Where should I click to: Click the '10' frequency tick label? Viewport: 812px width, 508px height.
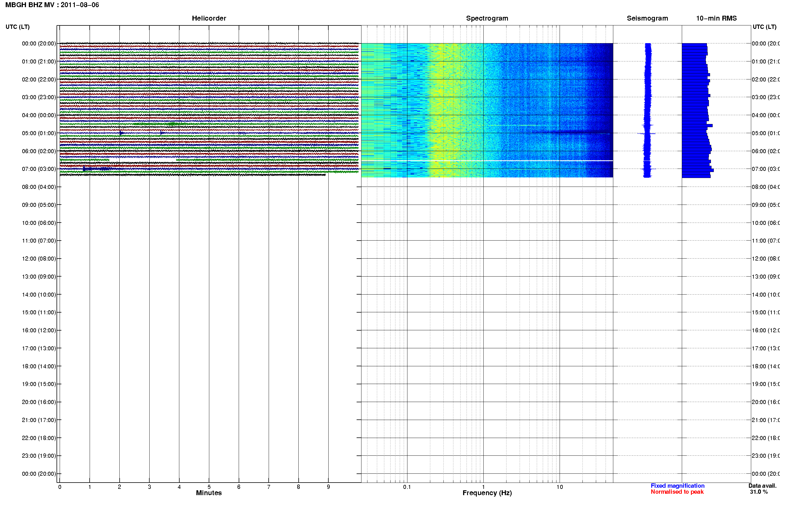point(560,487)
